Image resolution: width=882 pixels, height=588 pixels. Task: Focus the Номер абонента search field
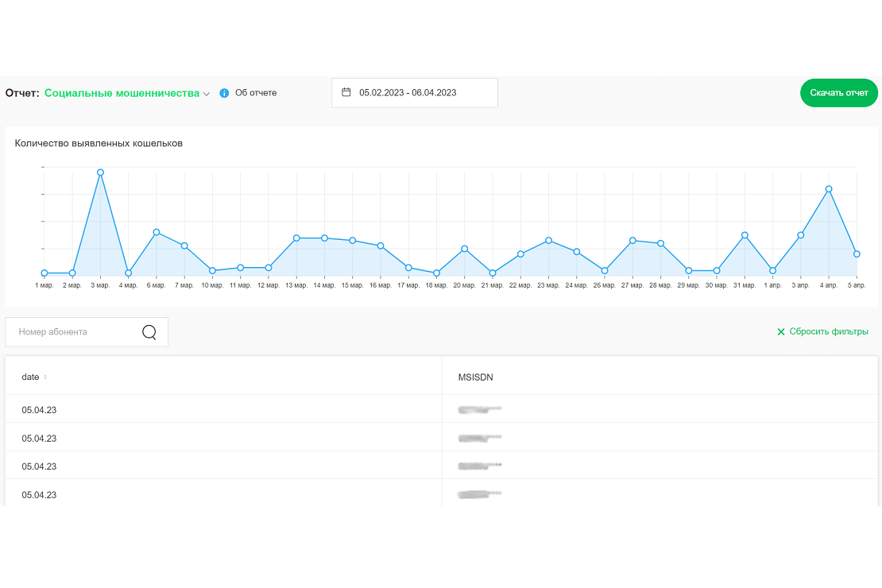(75, 332)
